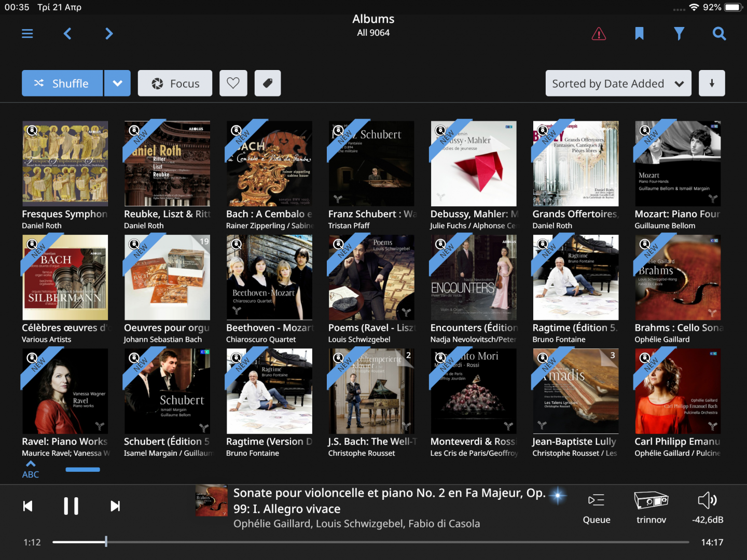Toggle favorites heart filter

pyautogui.click(x=233, y=83)
